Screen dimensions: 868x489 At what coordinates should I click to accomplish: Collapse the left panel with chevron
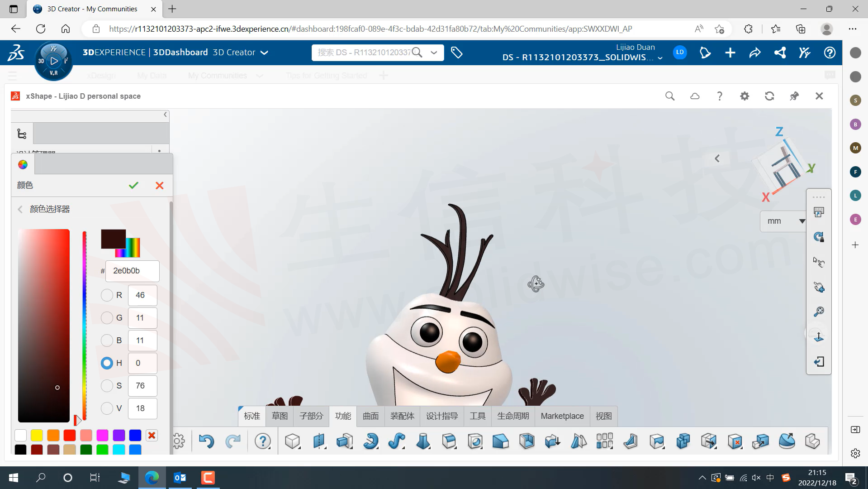pyautogui.click(x=166, y=115)
